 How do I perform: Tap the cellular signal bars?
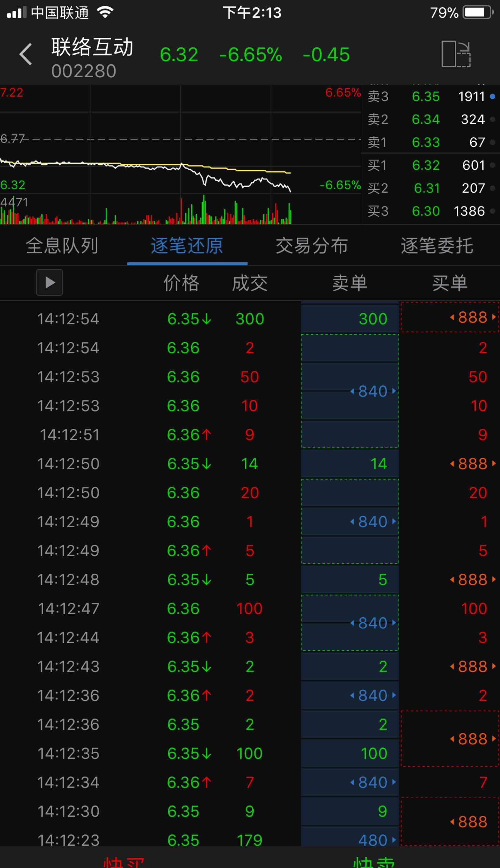pos(16,13)
